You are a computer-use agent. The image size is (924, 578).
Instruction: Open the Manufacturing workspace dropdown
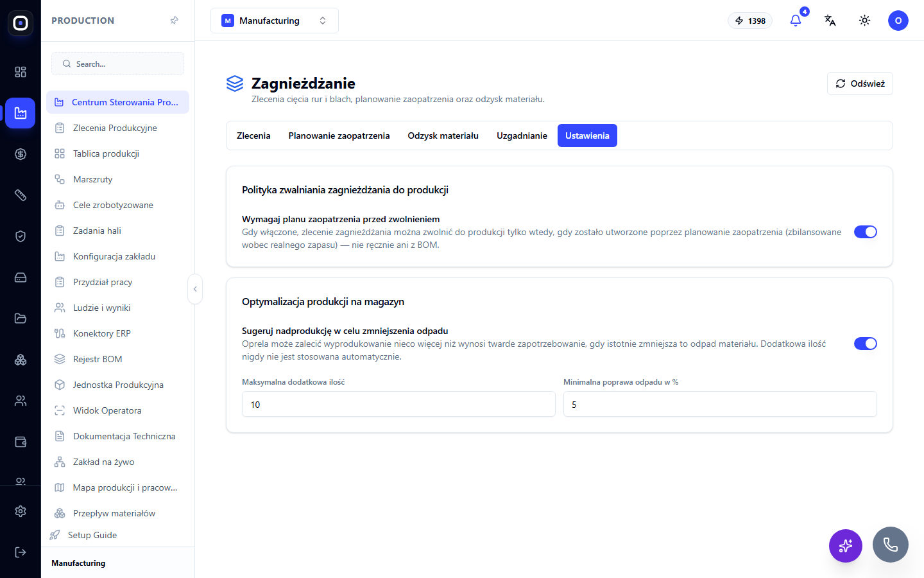click(275, 21)
